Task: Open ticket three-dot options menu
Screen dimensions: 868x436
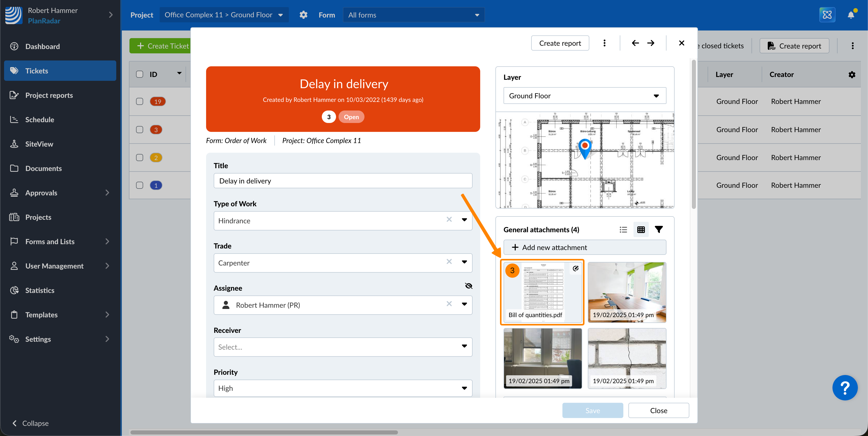Action: pyautogui.click(x=605, y=43)
